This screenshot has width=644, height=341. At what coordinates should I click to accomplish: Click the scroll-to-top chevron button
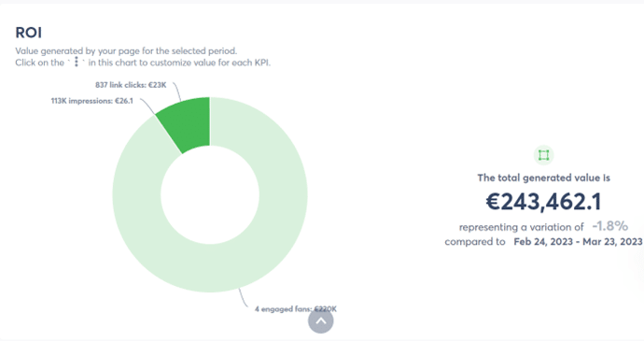[x=321, y=320]
